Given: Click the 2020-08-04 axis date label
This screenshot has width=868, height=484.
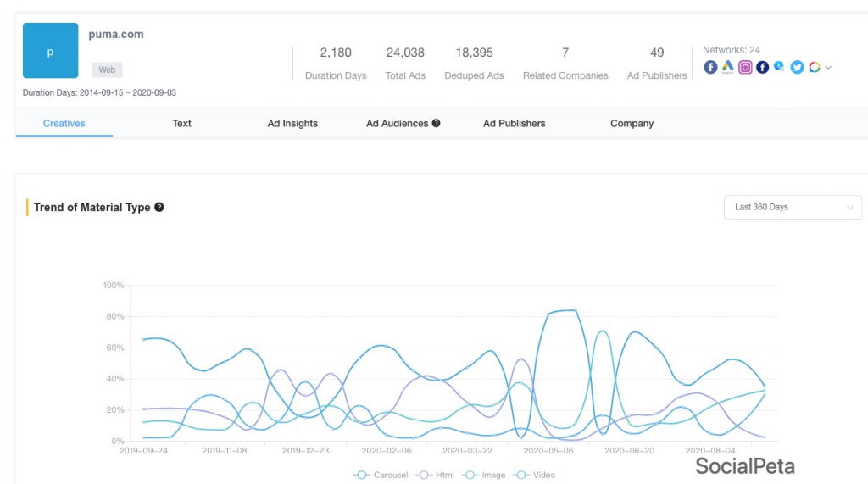Looking at the screenshot, I should 710,451.
